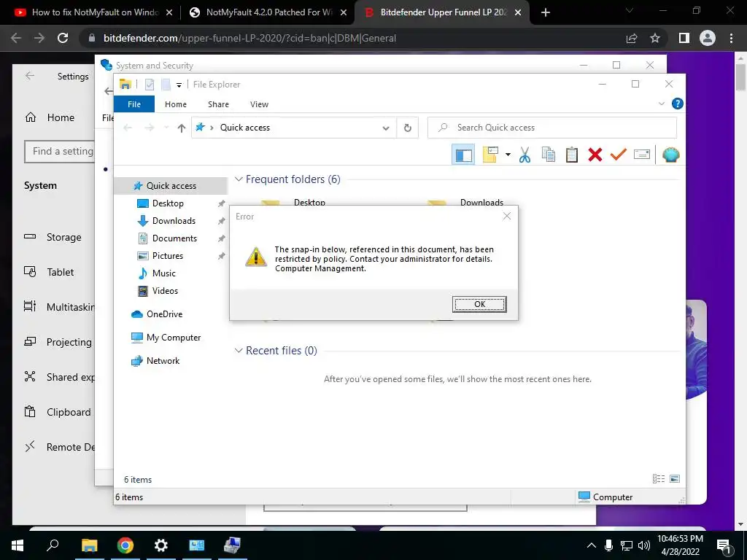Select Music in navigation pane

pos(164,273)
